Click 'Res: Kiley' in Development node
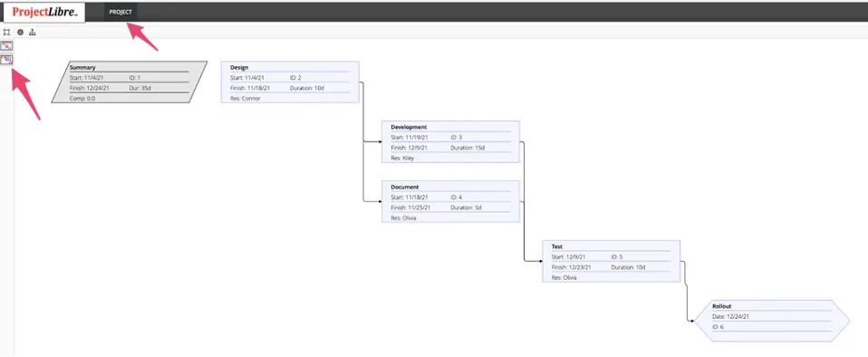This screenshot has width=868, height=357. [x=402, y=159]
